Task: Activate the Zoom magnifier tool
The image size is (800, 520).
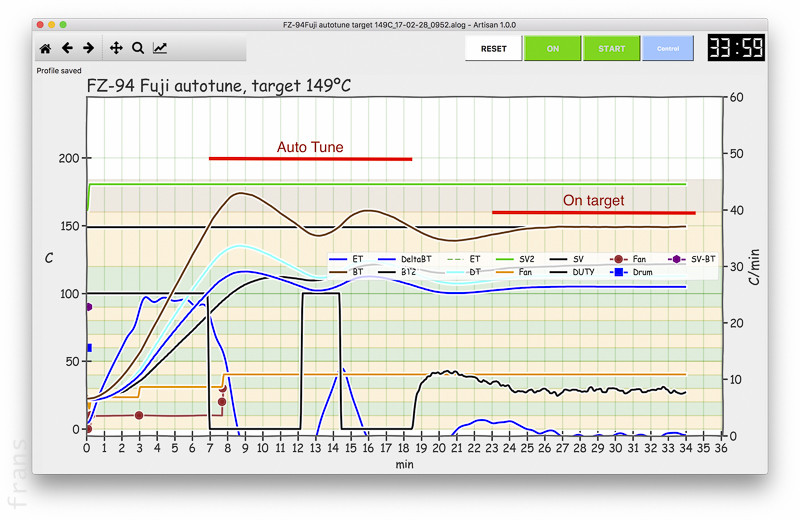Action: [138, 48]
